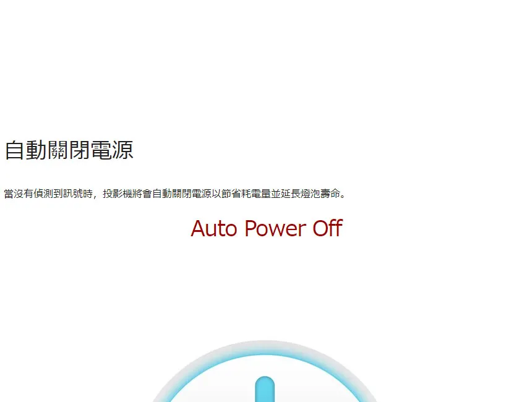Screen dimensions: 532x402
Task: Click the characters 關閉 in the heading
Action: coord(69,150)
